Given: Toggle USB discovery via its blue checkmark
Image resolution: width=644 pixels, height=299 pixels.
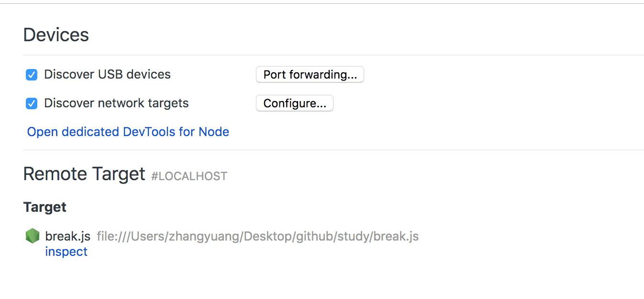Looking at the screenshot, I should 32,75.
